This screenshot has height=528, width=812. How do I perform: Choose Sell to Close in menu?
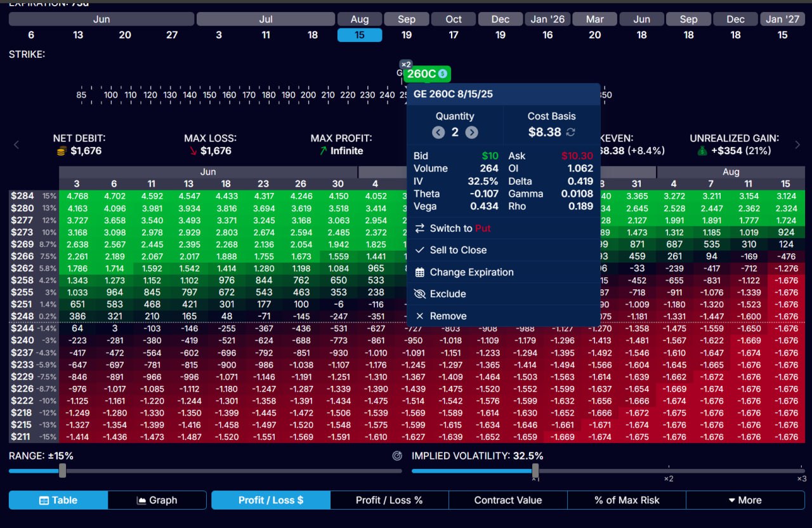click(458, 250)
